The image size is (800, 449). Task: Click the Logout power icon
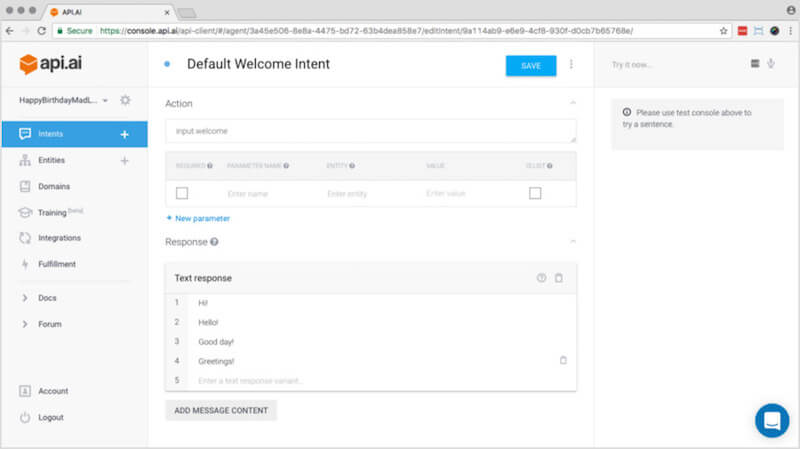25,417
